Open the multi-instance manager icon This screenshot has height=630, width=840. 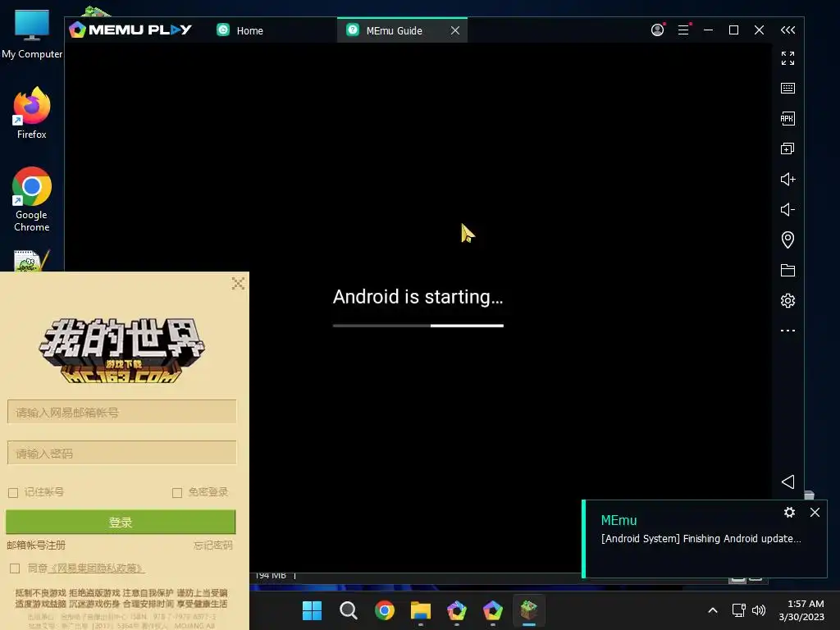[x=787, y=148]
